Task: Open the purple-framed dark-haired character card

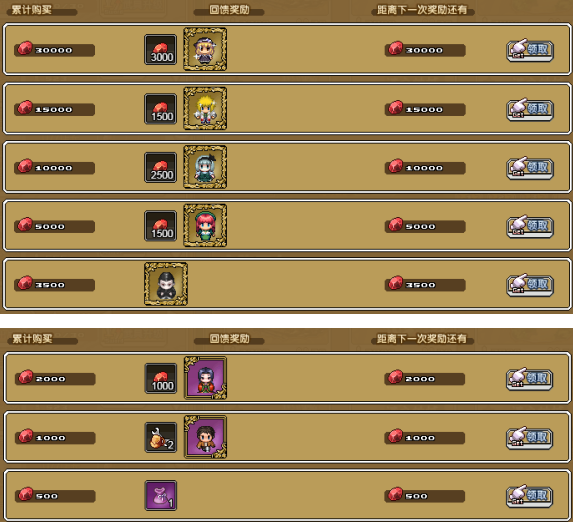Action: [205, 378]
